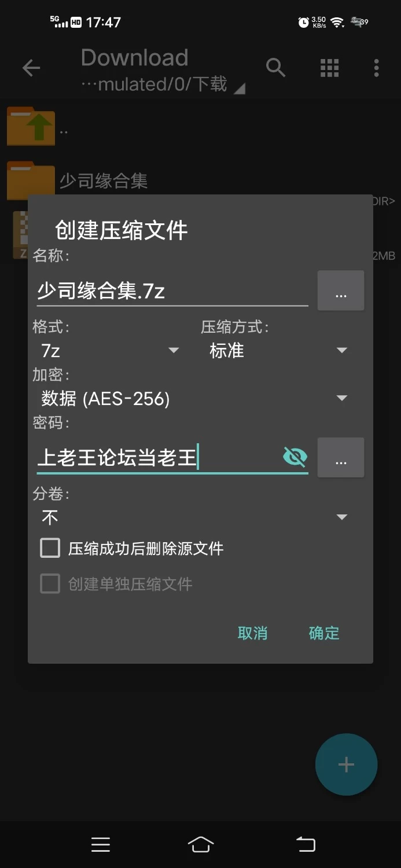Click the browse button beside archive name
401x868 pixels.
coord(341,290)
